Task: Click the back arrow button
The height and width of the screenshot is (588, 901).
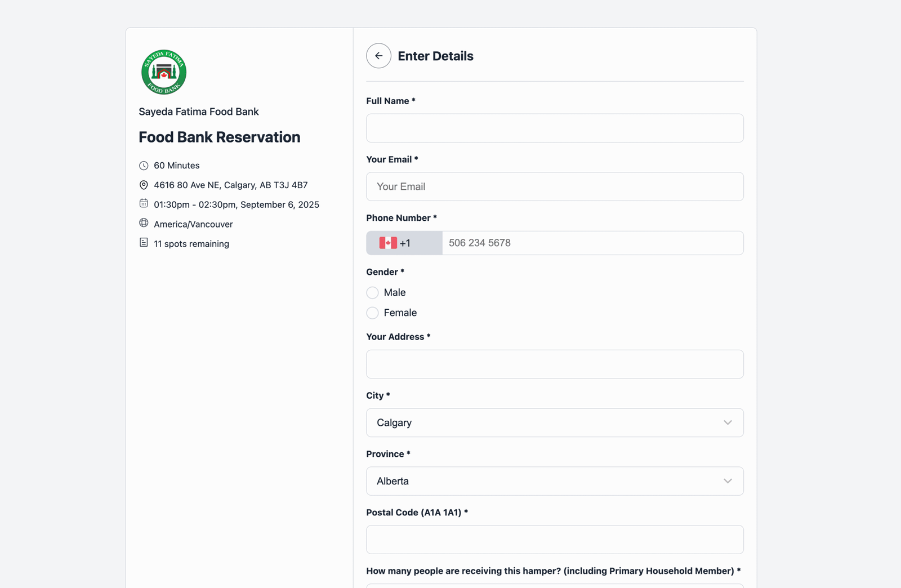Action: (x=378, y=56)
